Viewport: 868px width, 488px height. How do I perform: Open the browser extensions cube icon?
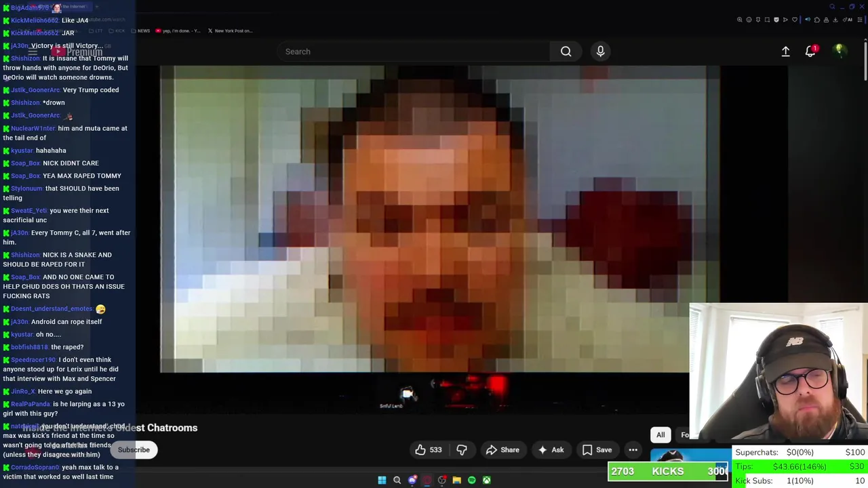pyautogui.click(x=817, y=20)
